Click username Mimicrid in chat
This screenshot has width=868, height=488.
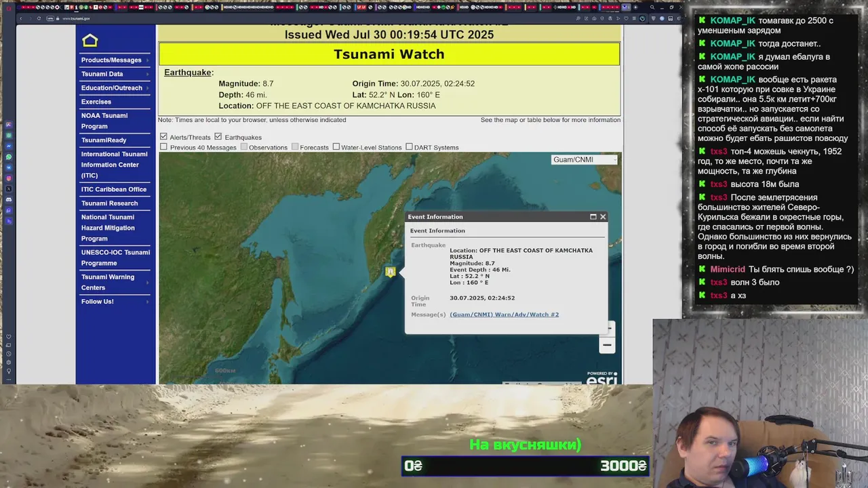pyautogui.click(x=728, y=269)
